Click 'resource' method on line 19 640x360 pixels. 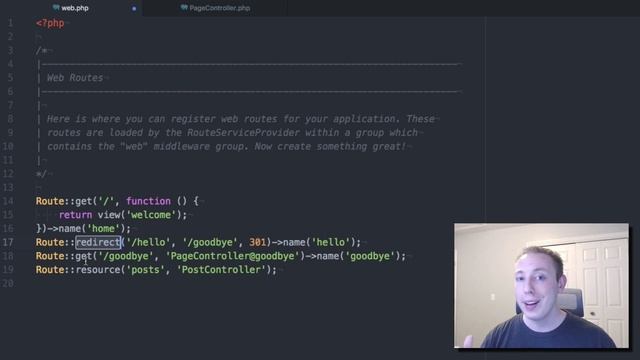point(98,270)
